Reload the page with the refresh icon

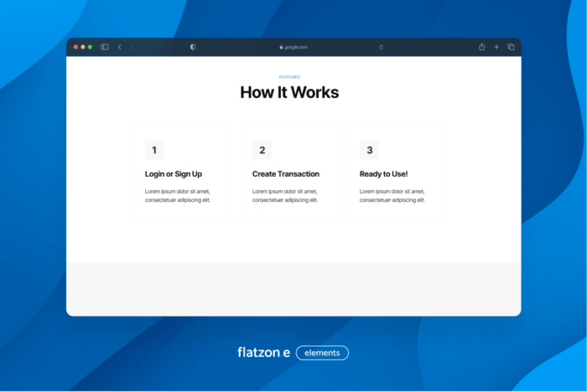(x=381, y=47)
